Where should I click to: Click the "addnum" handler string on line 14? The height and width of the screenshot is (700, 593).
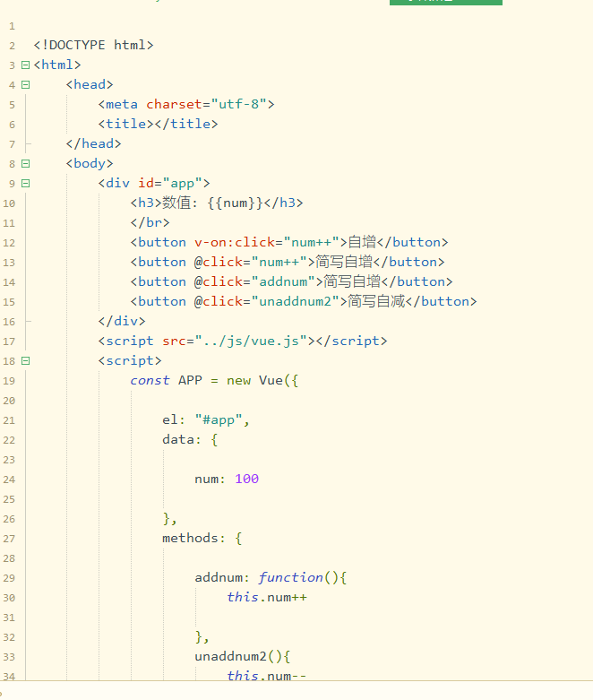click(x=283, y=281)
